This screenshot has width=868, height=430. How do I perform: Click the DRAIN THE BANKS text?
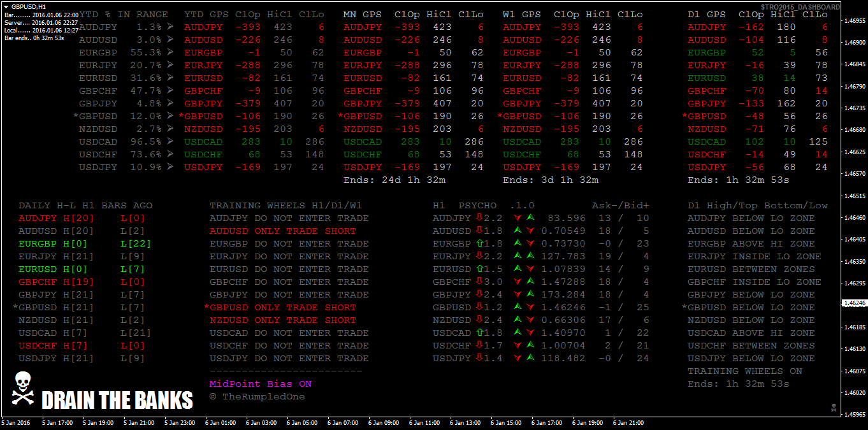(117, 401)
